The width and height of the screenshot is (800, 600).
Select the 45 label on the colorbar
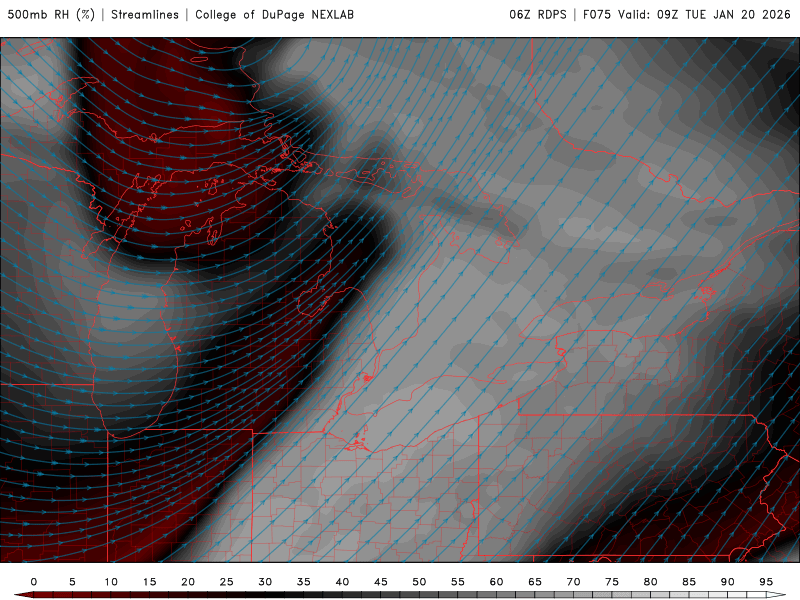coord(381,582)
